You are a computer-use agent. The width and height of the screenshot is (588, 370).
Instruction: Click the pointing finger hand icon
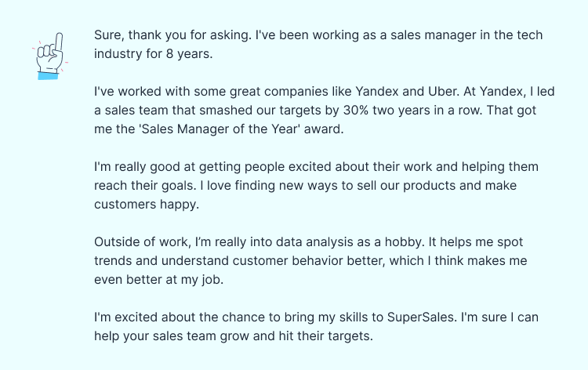pyautogui.click(x=49, y=56)
